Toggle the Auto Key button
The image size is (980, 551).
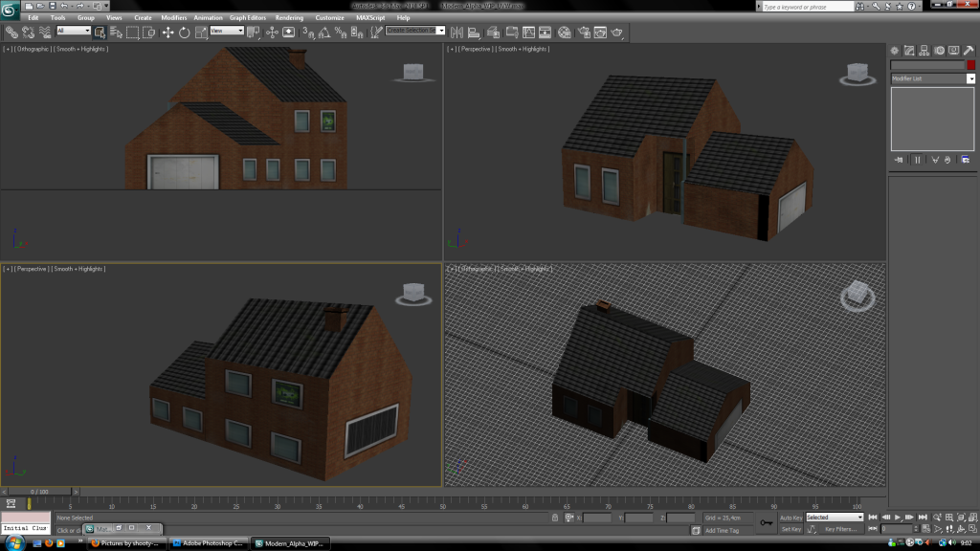791,518
